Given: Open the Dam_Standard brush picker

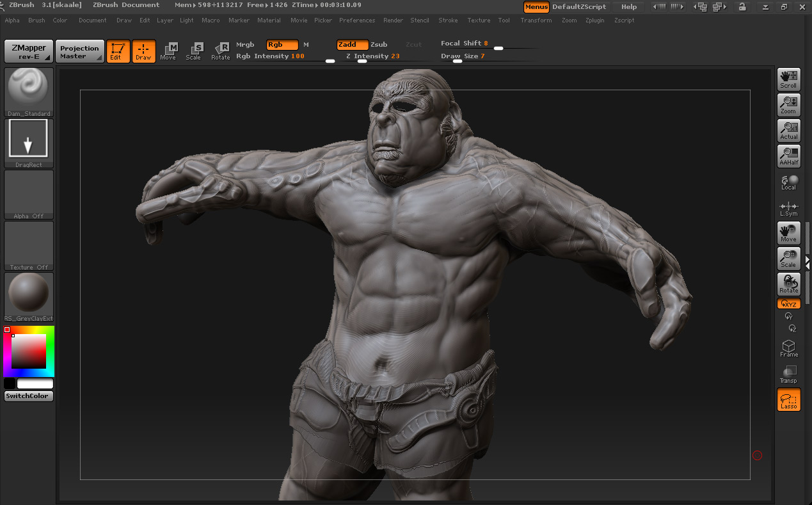Looking at the screenshot, I should pos(29,93).
